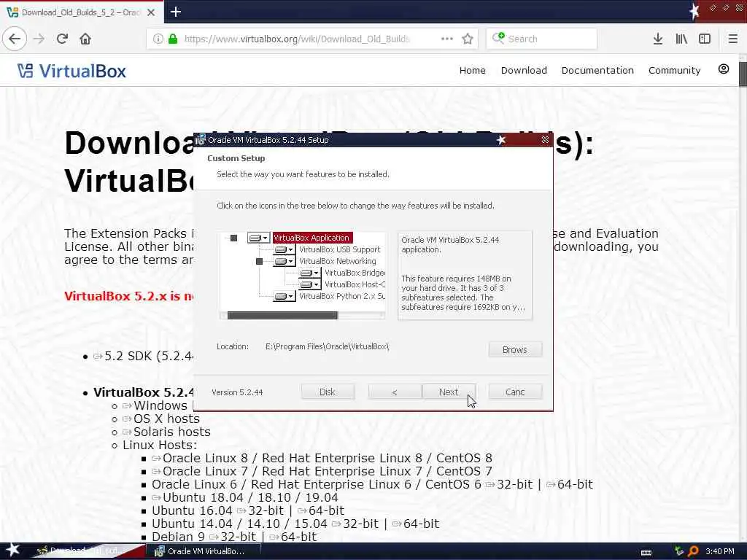Click the setup dialog installer icon
This screenshot has height=560, width=747.
(201, 140)
